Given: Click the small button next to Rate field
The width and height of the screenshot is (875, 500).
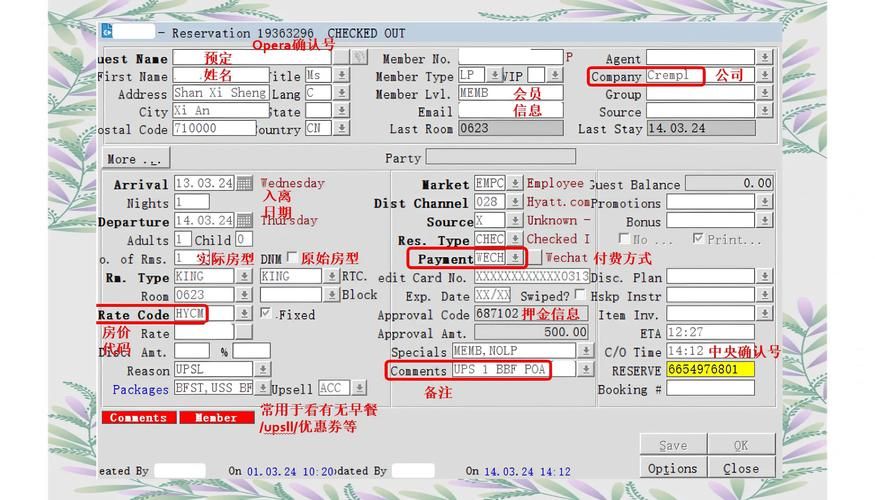Looking at the screenshot, I should [x=243, y=333].
